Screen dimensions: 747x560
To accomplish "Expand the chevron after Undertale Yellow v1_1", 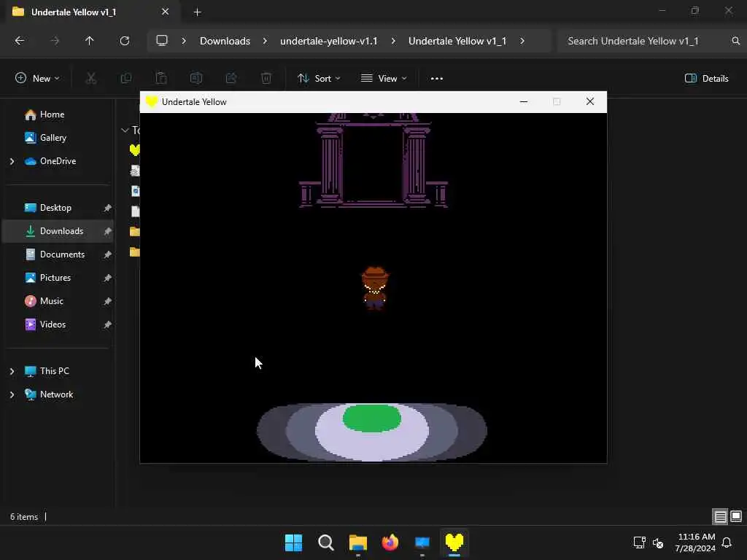I will tap(522, 42).
